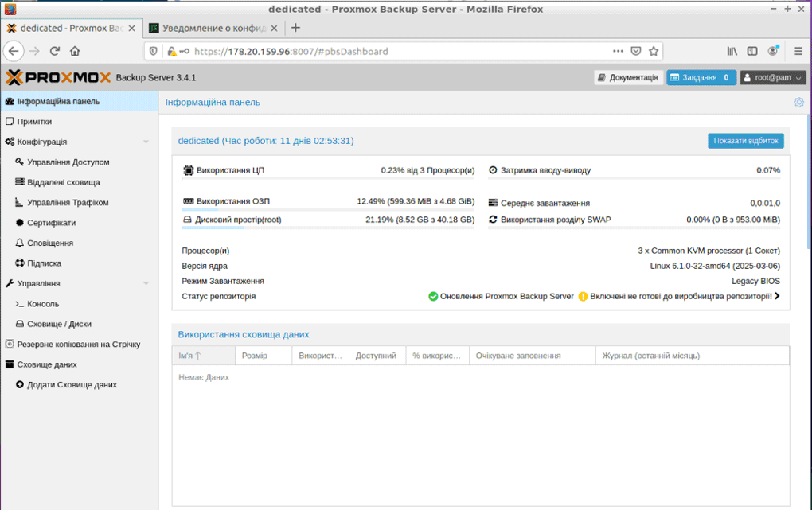
Task: Collapse the Конфігурація sidebar section
Action: tap(145, 141)
